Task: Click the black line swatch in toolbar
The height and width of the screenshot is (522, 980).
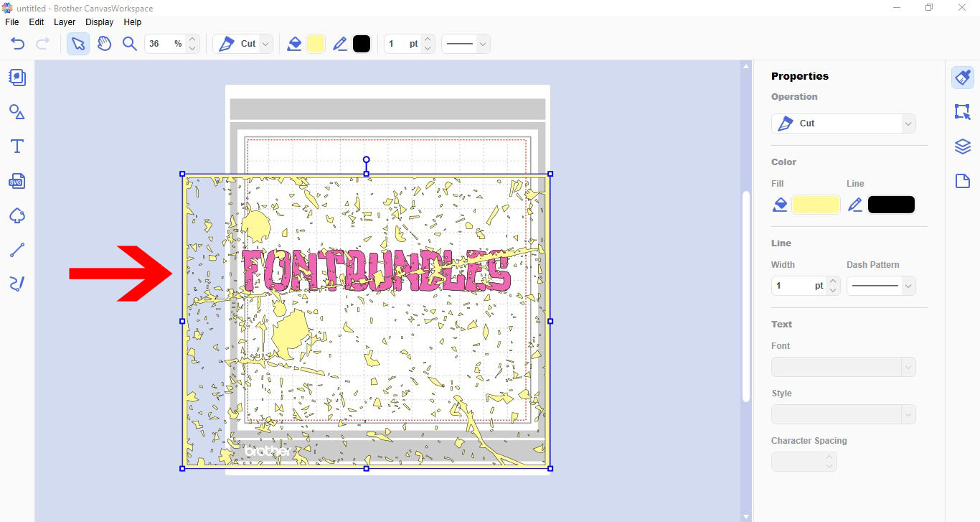Action: tap(362, 44)
